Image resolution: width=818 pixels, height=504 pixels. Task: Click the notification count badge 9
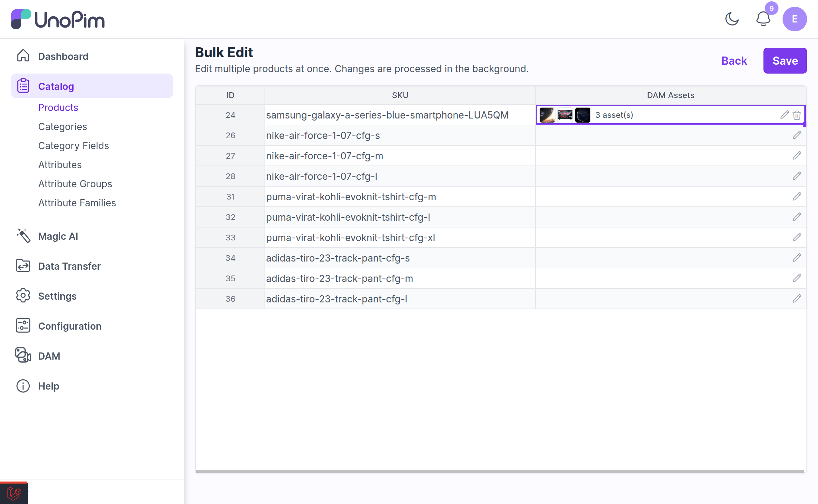(772, 9)
